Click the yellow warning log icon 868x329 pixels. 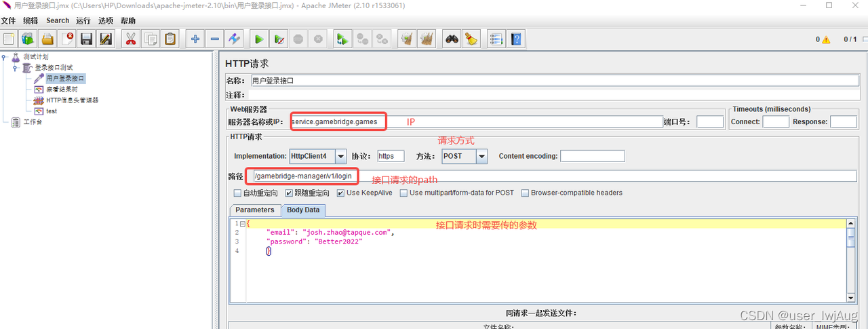click(x=826, y=39)
